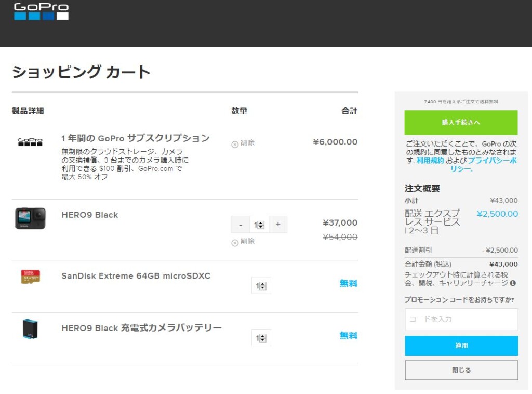Click the GoPro logo in header
The height and width of the screenshot is (394, 532).
pyautogui.click(x=41, y=11)
